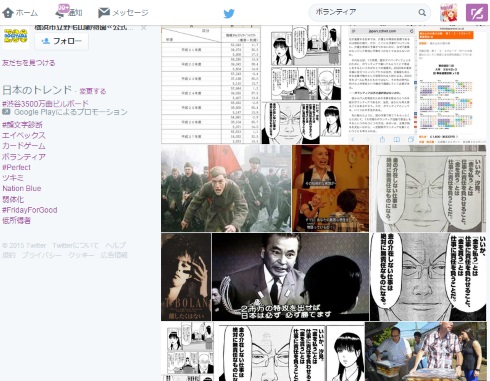Click the search magnifier icon

tap(422, 13)
